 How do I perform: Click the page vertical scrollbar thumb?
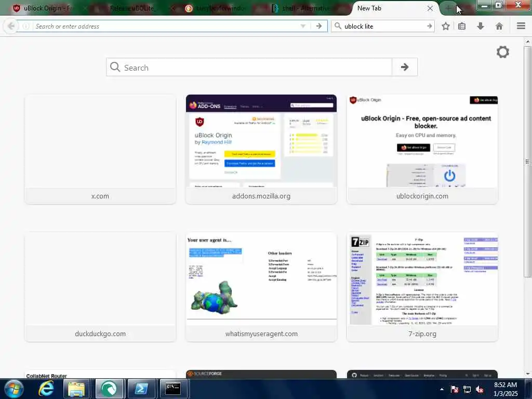click(x=527, y=161)
